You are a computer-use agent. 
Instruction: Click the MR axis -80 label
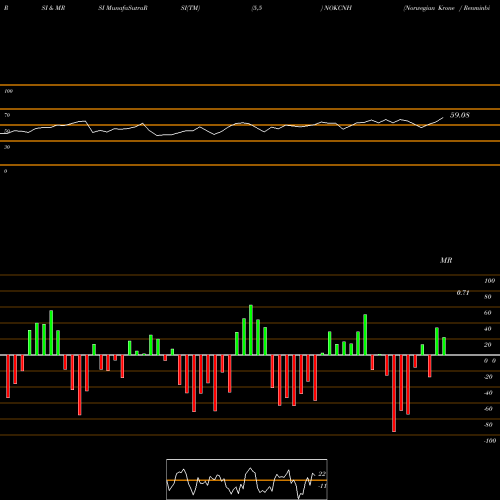coord(488,425)
